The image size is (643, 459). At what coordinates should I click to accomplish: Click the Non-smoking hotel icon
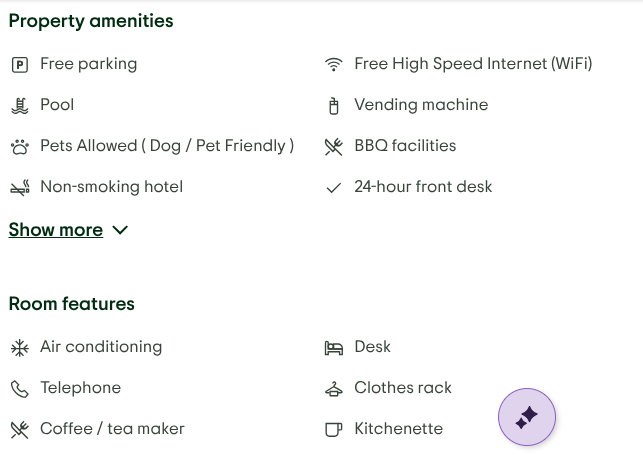coord(19,188)
